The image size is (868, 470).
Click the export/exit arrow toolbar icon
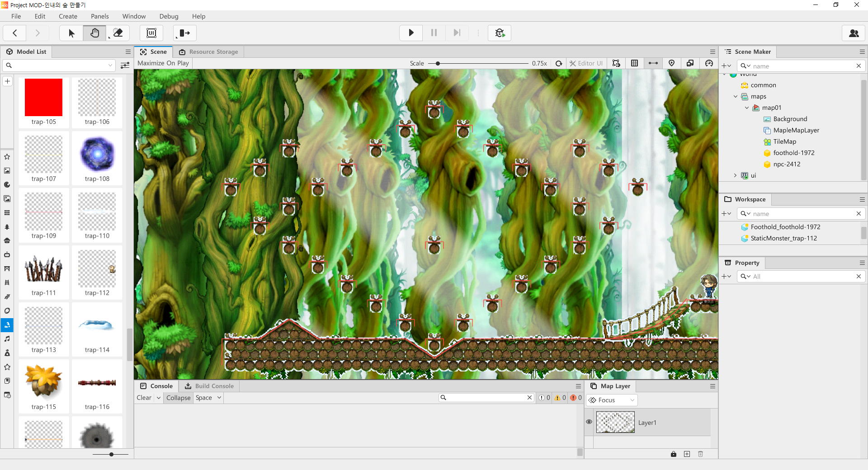tap(185, 33)
